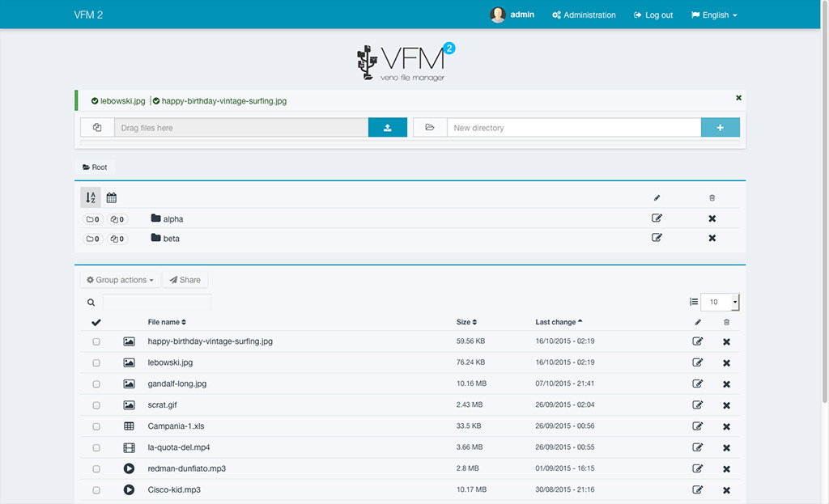829x504 pixels.
Task: Go to Administration in the navbar
Action: click(x=584, y=15)
